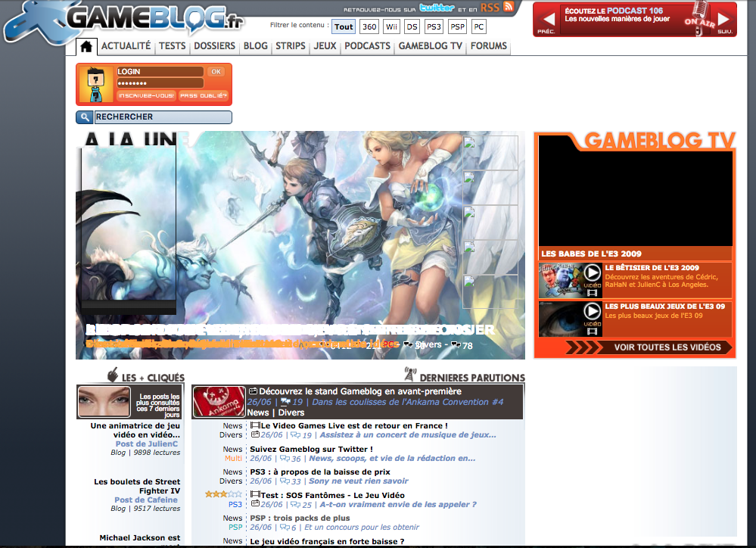Open Les boulets de Street Fighter IV post

[137, 486]
